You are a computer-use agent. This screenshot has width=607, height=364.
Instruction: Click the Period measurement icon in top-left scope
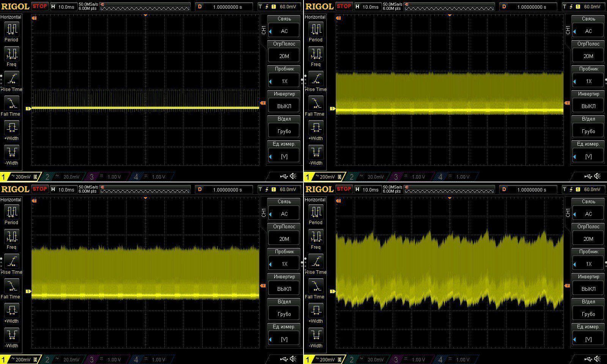pyautogui.click(x=11, y=29)
